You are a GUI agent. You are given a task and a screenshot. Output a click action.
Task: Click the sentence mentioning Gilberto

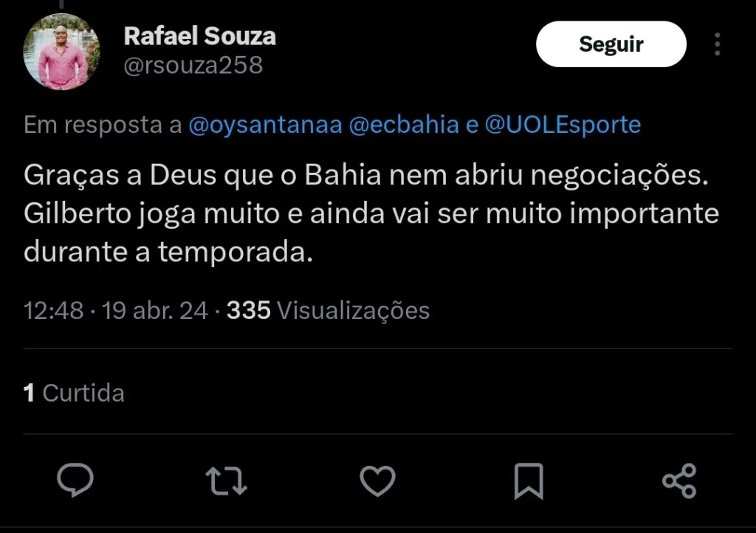click(371, 215)
